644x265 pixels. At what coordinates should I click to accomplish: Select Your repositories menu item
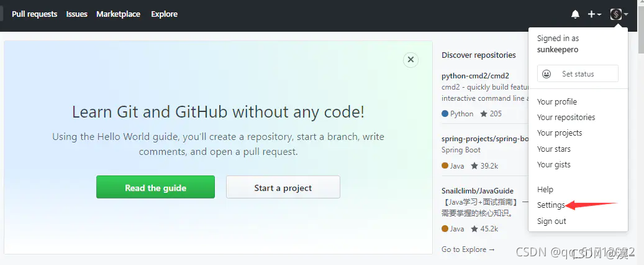pos(566,118)
